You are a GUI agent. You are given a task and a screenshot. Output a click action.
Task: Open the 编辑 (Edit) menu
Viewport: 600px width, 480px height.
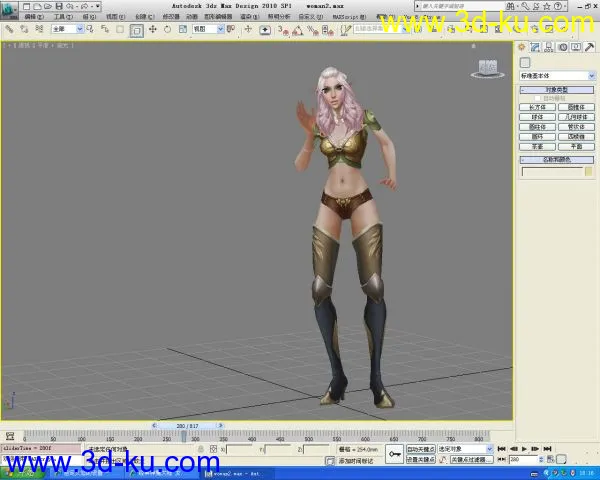point(34,17)
